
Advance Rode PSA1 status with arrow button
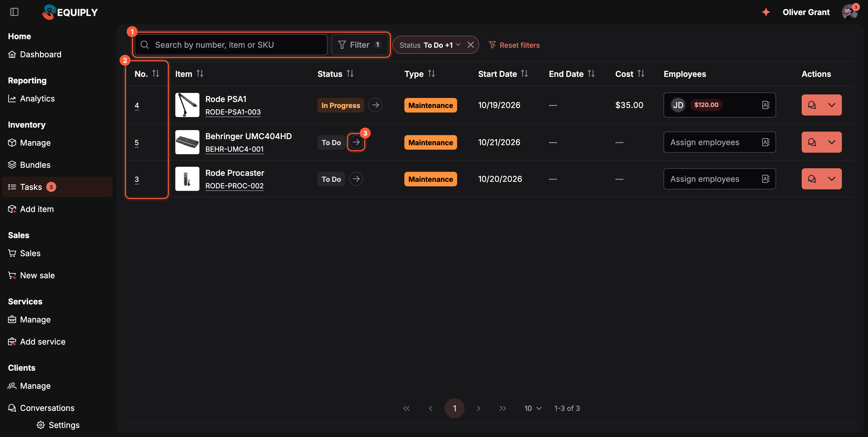pos(375,105)
